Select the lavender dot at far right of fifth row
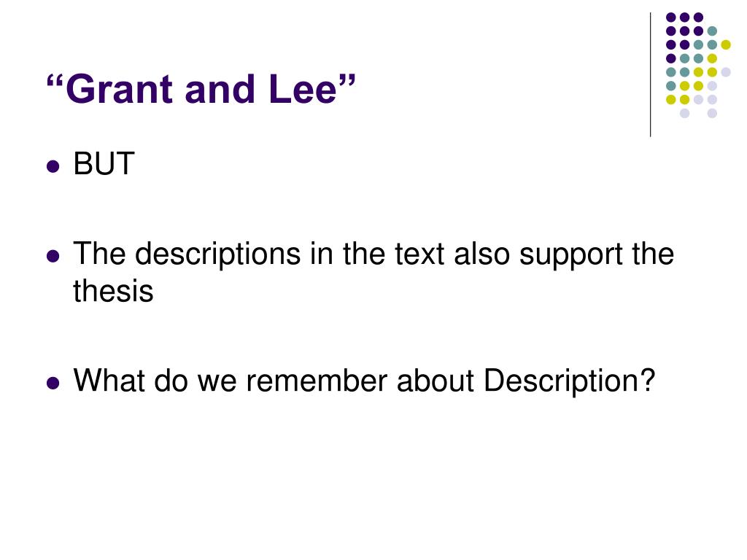The image size is (747, 560). point(726,72)
